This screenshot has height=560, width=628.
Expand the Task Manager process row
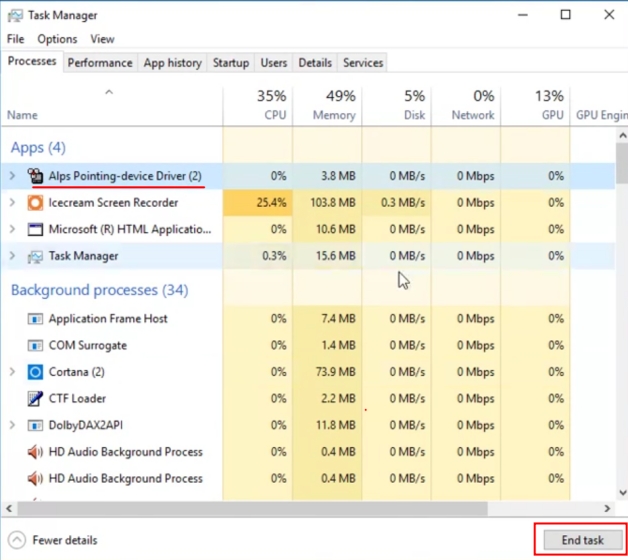click(x=12, y=256)
